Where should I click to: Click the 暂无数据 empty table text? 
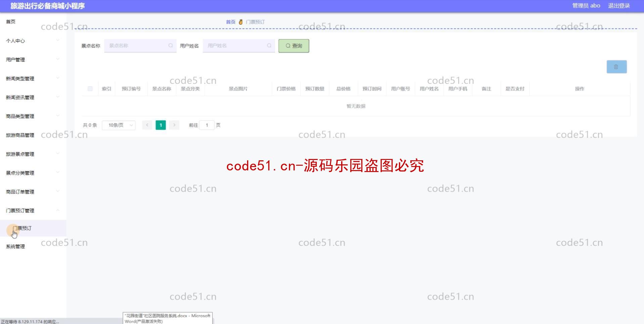(356, 106)
